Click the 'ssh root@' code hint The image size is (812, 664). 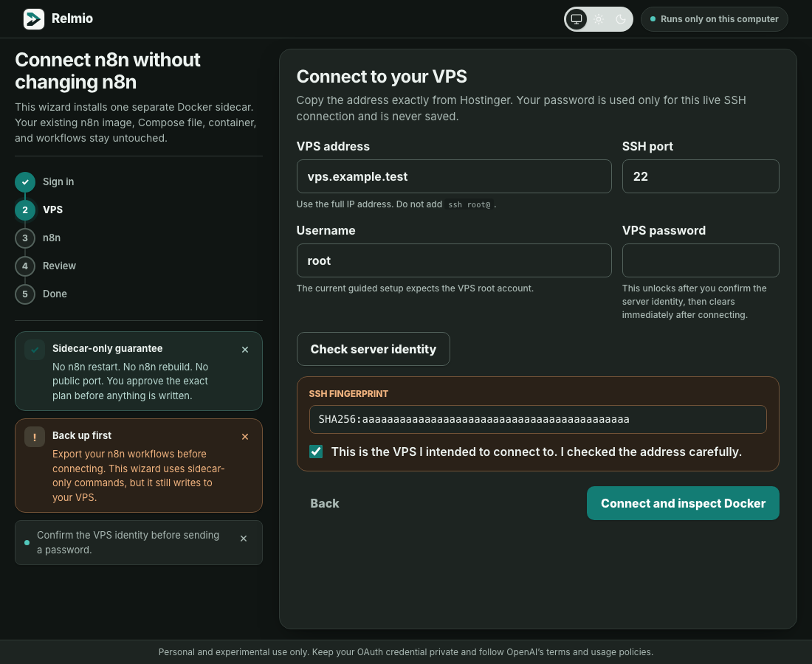pos(469,204)
